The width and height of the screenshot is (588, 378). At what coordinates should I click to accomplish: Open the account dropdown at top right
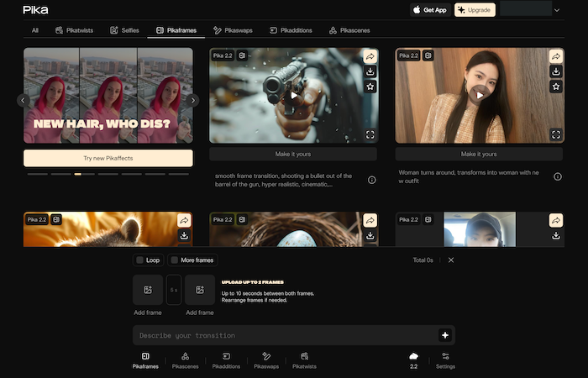point(557,10)
